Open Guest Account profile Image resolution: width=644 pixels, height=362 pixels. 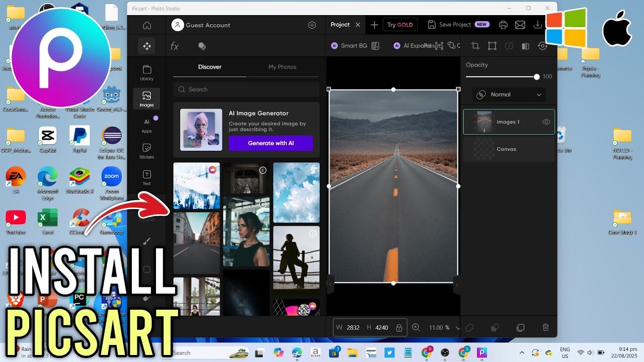pyautogui.click(x=201, y=25)
